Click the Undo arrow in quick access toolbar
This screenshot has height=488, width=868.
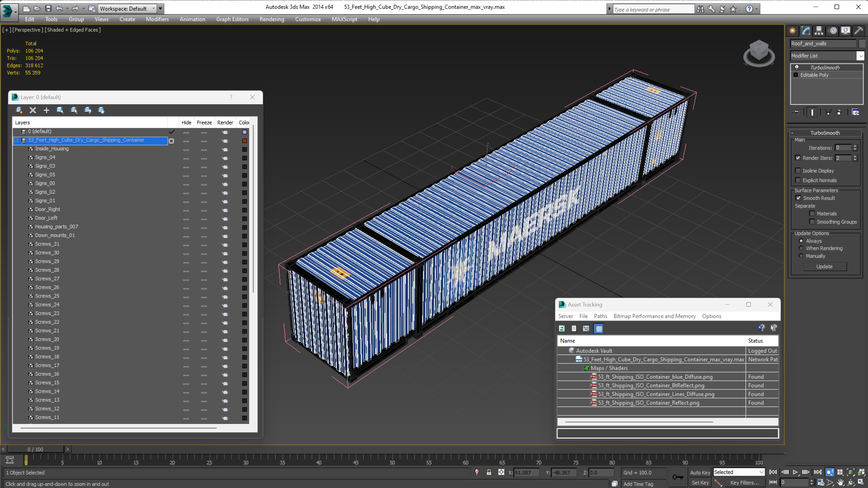(59, 9)
